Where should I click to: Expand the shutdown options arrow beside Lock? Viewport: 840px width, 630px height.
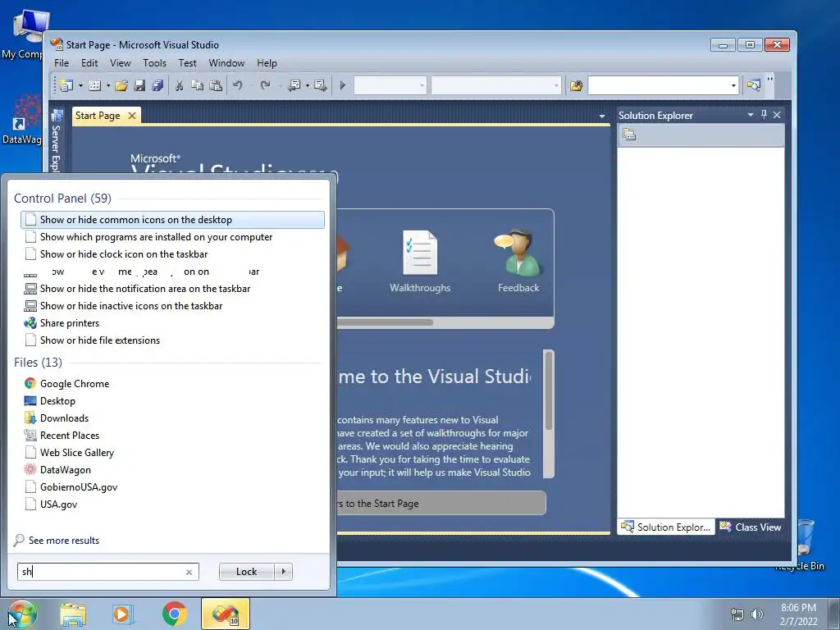click(284, 572)
